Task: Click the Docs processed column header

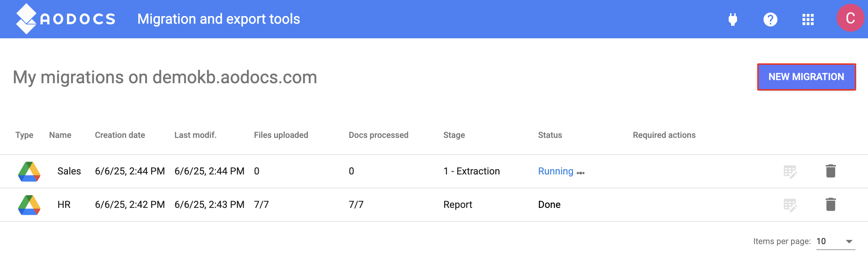Action: 379,135
